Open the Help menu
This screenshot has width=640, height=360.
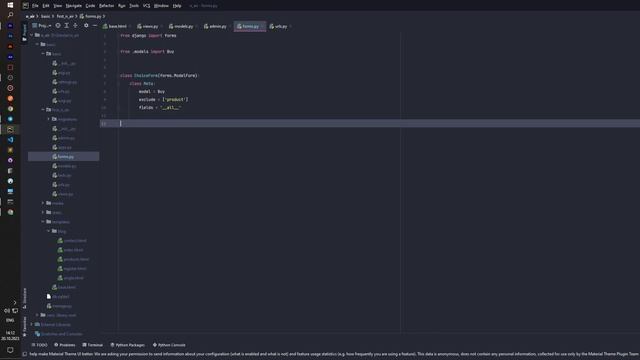[x=177, y=6]
